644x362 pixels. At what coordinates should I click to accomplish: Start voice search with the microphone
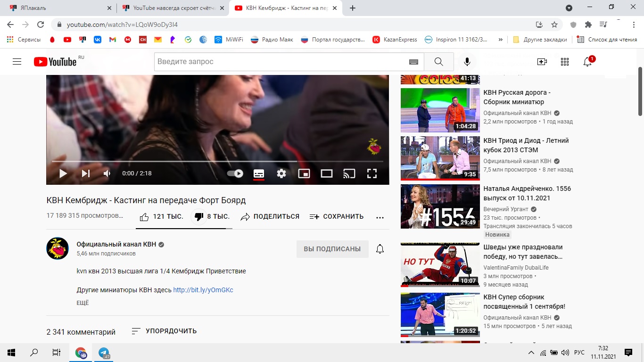467,62
